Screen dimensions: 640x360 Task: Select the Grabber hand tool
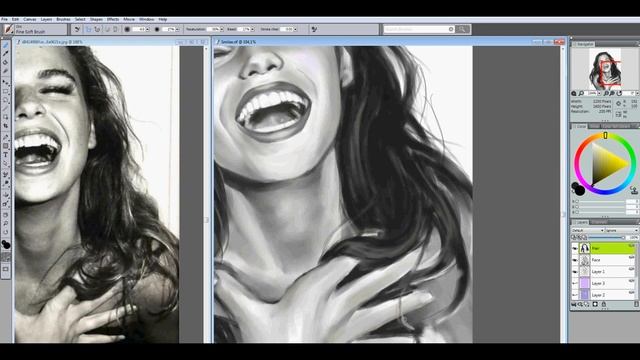(x=6, y=215)
